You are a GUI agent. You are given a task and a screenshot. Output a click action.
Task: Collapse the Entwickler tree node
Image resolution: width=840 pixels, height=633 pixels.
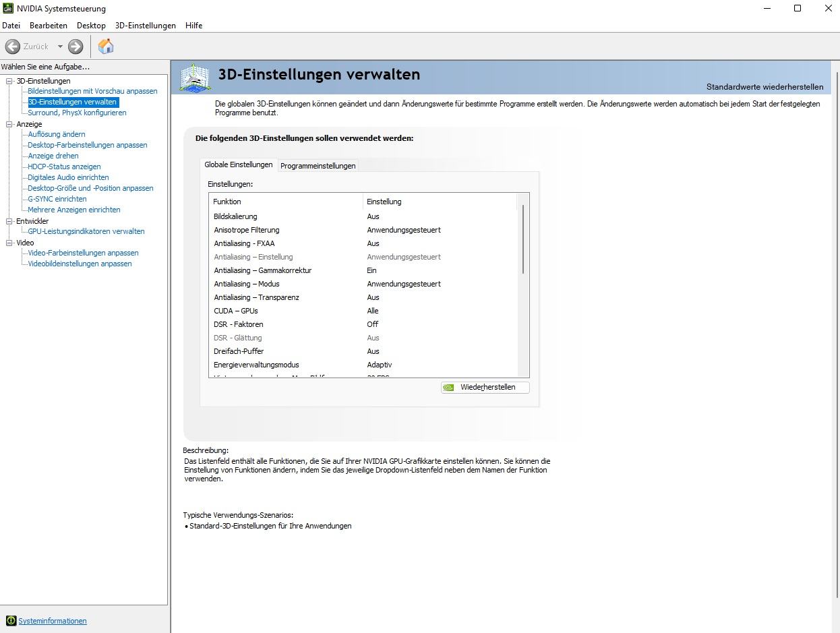coord(9,221)
